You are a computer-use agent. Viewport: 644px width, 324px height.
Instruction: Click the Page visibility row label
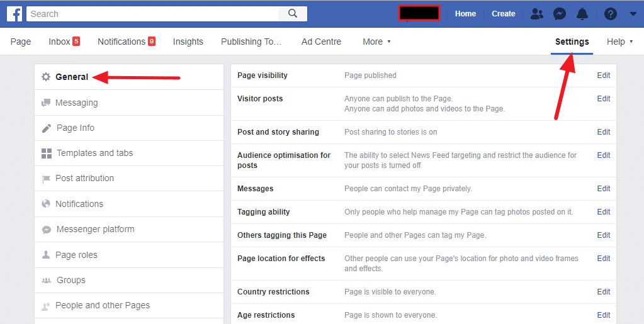coord(263,75)
